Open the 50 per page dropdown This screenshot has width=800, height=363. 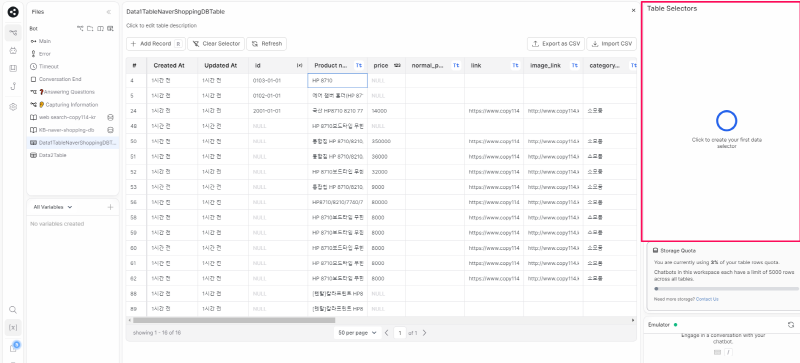pyautogui.click(x=357, y=333)
